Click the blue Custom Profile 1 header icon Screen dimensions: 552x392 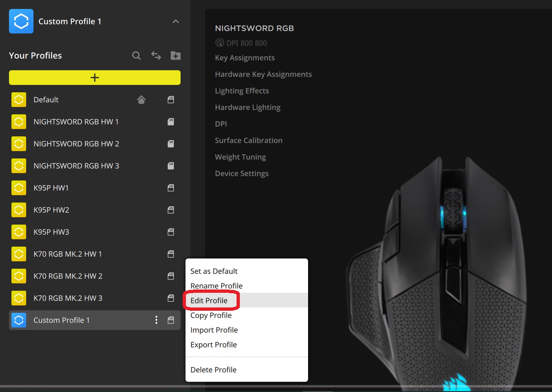coord(21,21)
